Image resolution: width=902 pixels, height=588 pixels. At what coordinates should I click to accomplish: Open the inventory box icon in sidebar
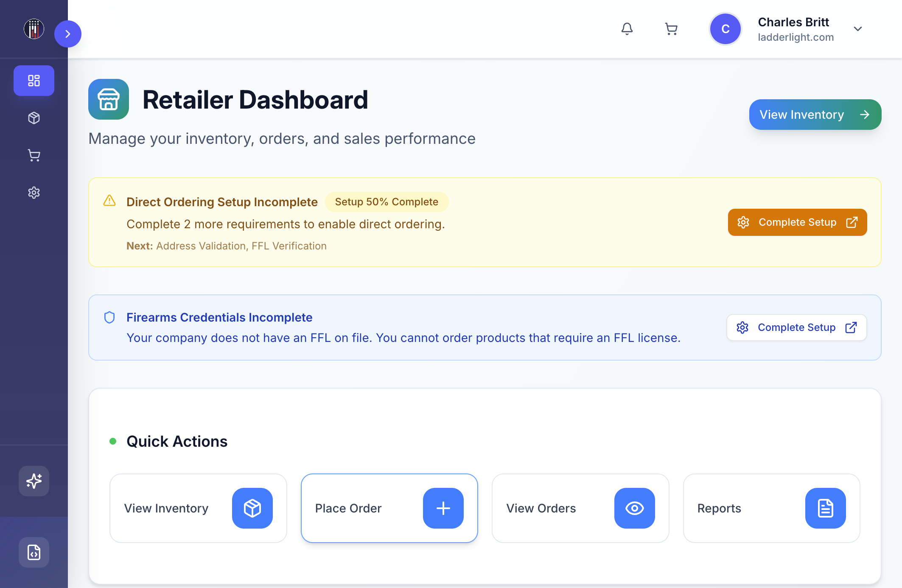click(x=34, y=118)
